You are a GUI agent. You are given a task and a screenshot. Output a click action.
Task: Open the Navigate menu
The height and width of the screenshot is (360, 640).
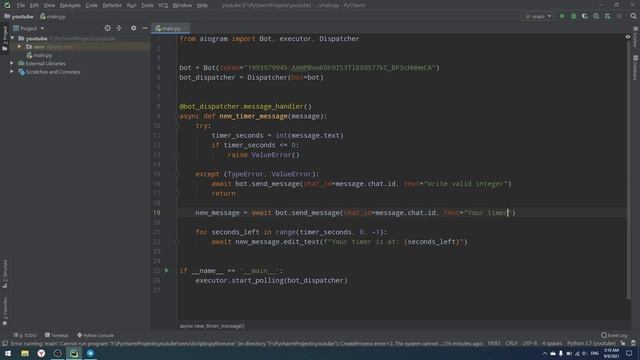pos(70,5)
